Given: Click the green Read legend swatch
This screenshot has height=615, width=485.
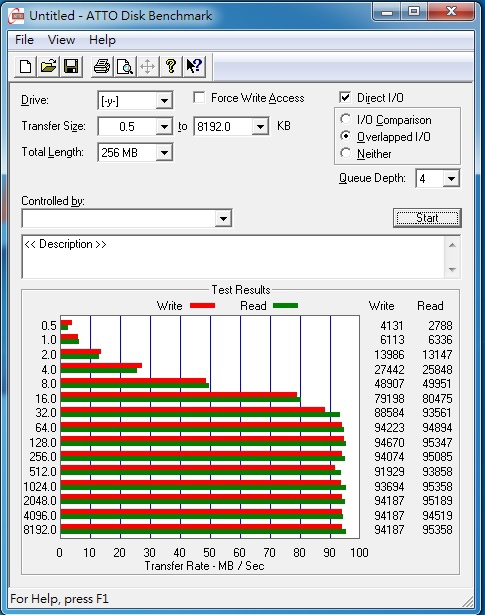Looking at the screenshot, I should tap(285, 306).
